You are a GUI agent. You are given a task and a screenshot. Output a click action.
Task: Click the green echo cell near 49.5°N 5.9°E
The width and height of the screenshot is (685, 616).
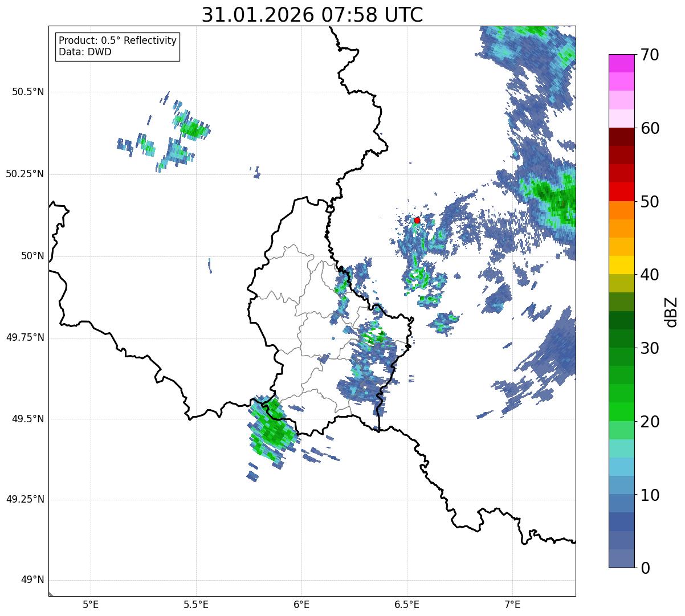pos(274,430)
